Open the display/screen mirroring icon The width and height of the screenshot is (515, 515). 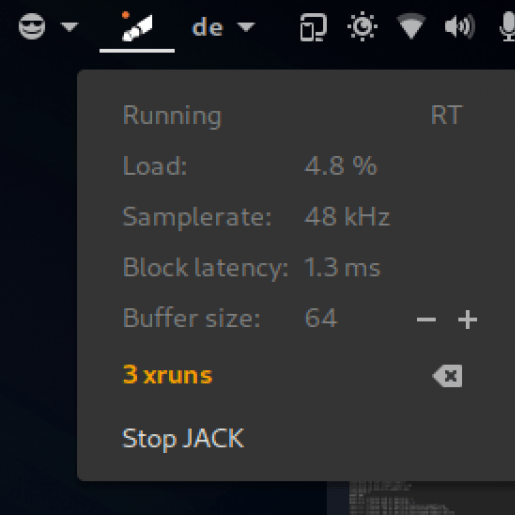click(x=313, y=27)
